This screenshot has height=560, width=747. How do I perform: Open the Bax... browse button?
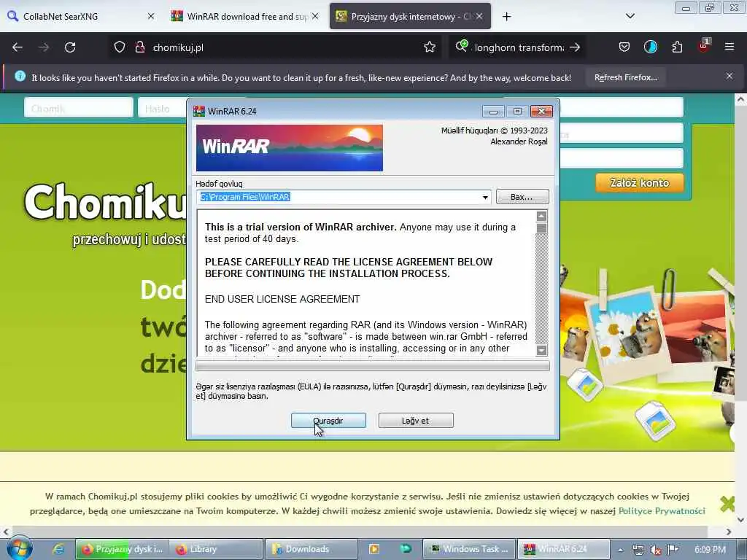(x=522, y=197)
